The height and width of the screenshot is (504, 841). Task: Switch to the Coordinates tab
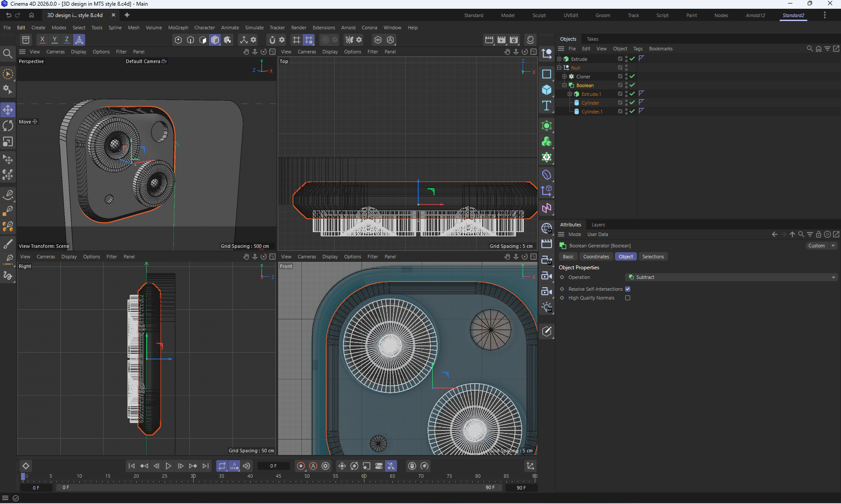(596, 257)
